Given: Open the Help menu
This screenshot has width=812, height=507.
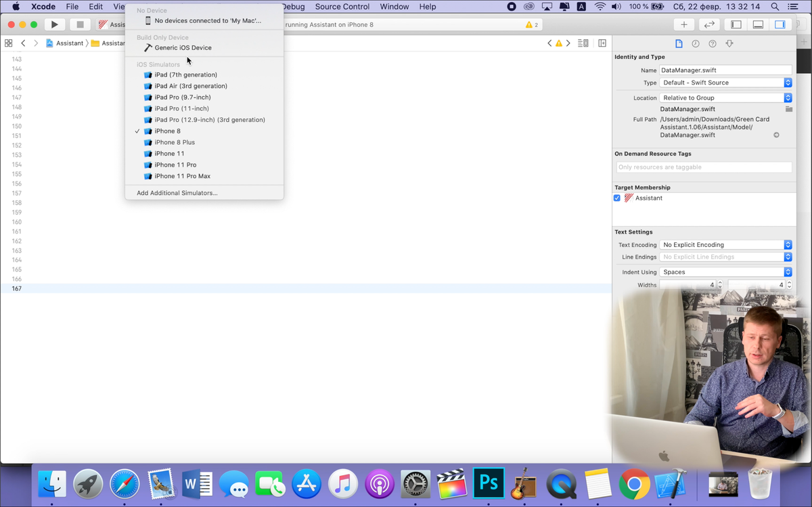Looking at the screenshot, I should click(428, 7).
